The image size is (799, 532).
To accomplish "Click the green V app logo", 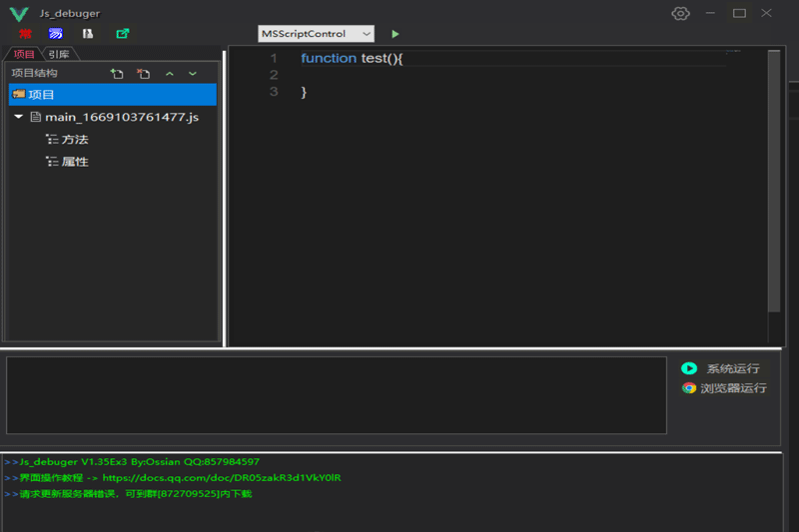I will point(19,13).
